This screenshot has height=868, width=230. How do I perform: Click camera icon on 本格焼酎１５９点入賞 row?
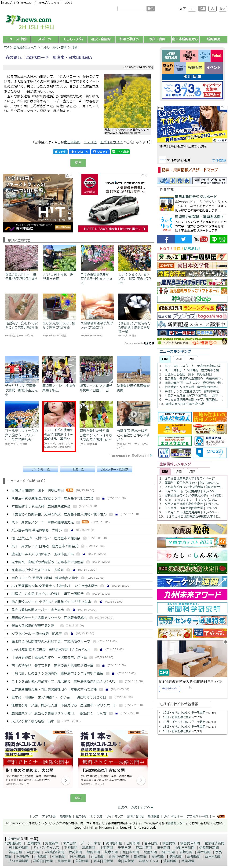[75, 506]
